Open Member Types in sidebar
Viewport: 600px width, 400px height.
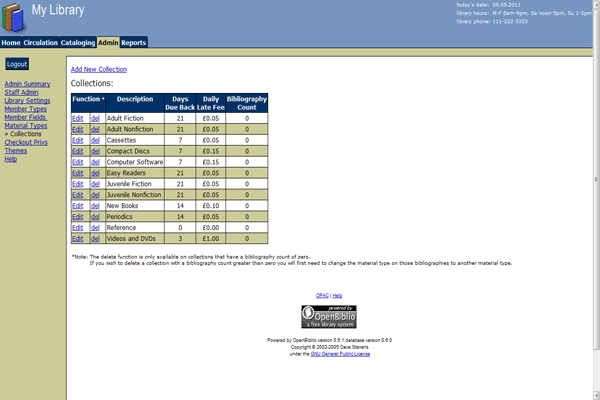[x=26, y=109]
